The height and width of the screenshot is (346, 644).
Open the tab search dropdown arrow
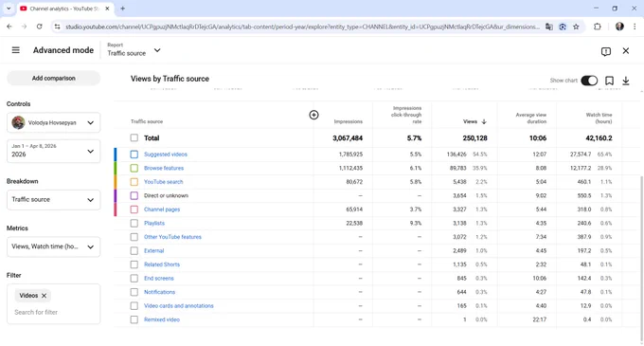[x=9, y=9]
